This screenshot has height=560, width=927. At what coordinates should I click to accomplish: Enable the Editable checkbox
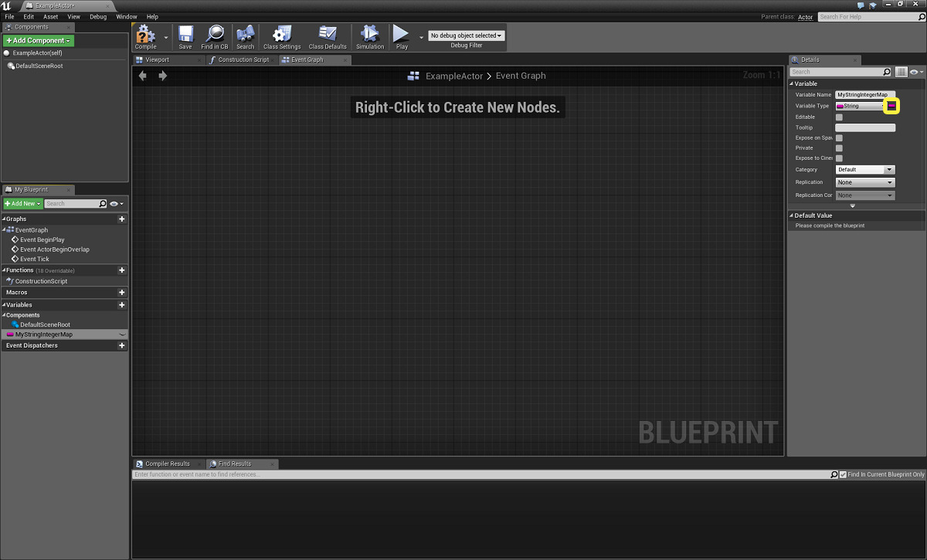click(839, 117)
